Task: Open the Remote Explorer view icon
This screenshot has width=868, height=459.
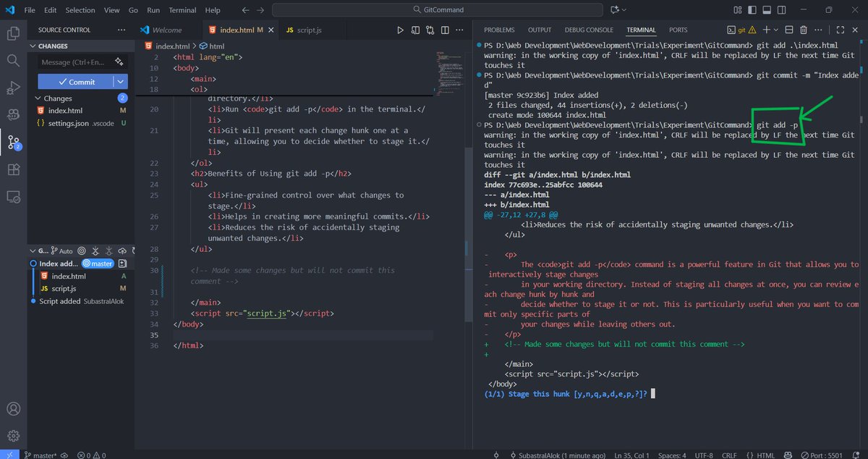Action: [x=13, y=196]
